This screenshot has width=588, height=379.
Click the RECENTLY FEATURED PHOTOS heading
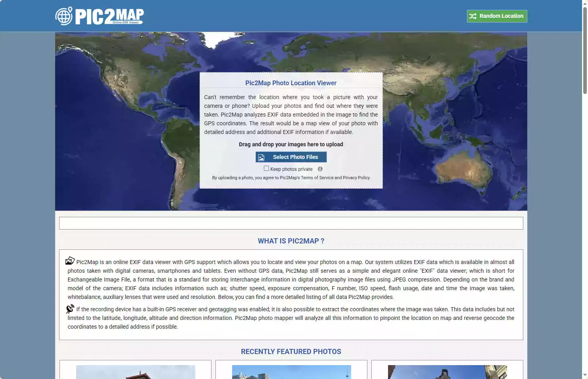(291, 352)
